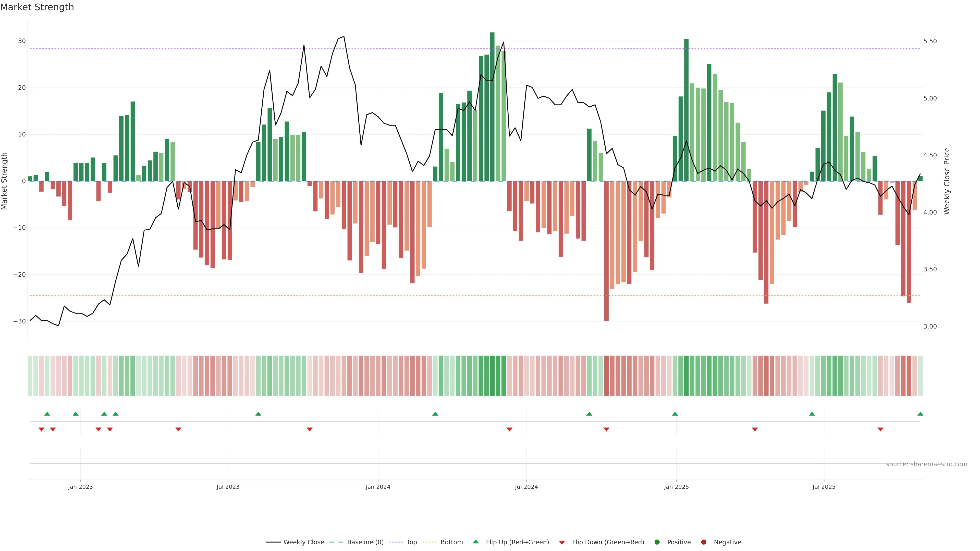Viewport: 980px width, 551px height.
Task: Click the Flip Up green triangle legend icon
Action: (x=475, y=542)
